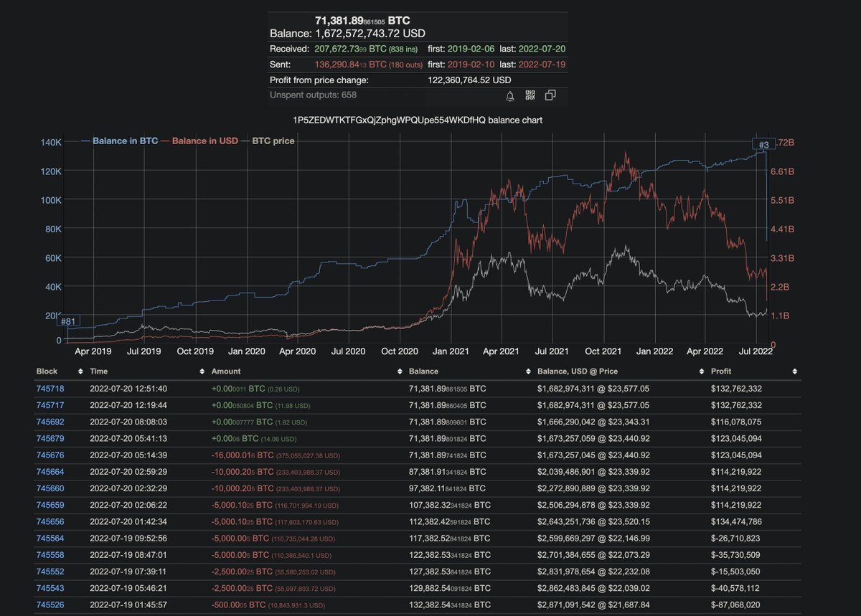
Task: Click the profit cell $-40,578,112
Action: (736, 589)
